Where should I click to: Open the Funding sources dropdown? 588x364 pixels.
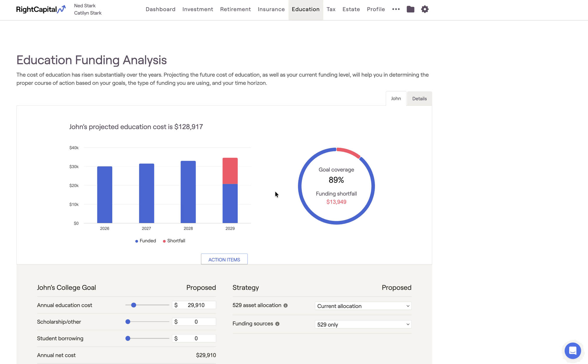pos(363,325)
